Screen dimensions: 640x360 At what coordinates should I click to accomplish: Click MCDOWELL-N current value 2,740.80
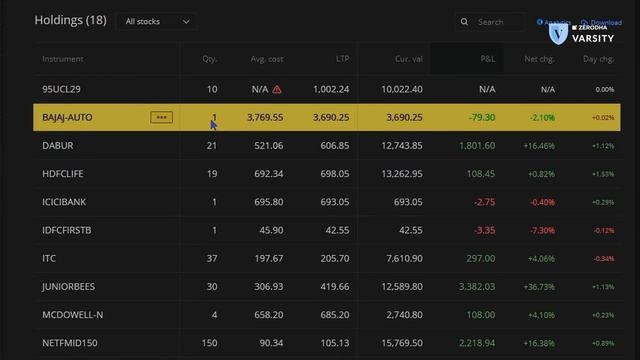404,315
